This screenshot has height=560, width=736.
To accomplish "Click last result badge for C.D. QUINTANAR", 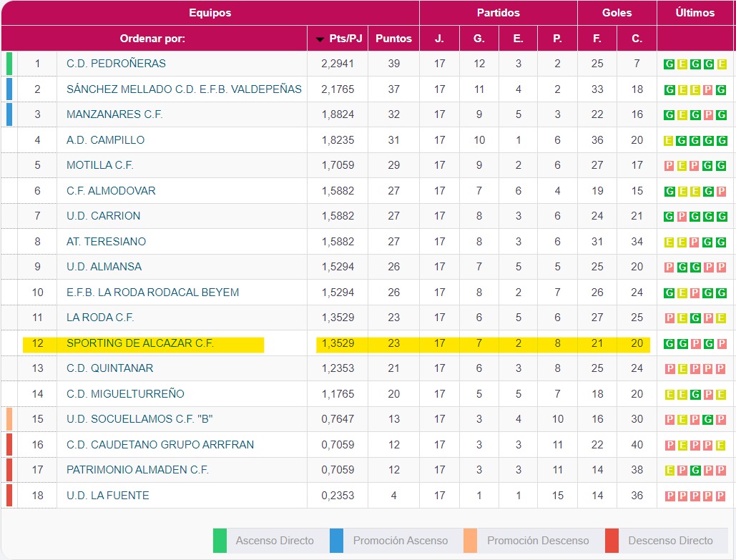I will (x=721, y=369).
